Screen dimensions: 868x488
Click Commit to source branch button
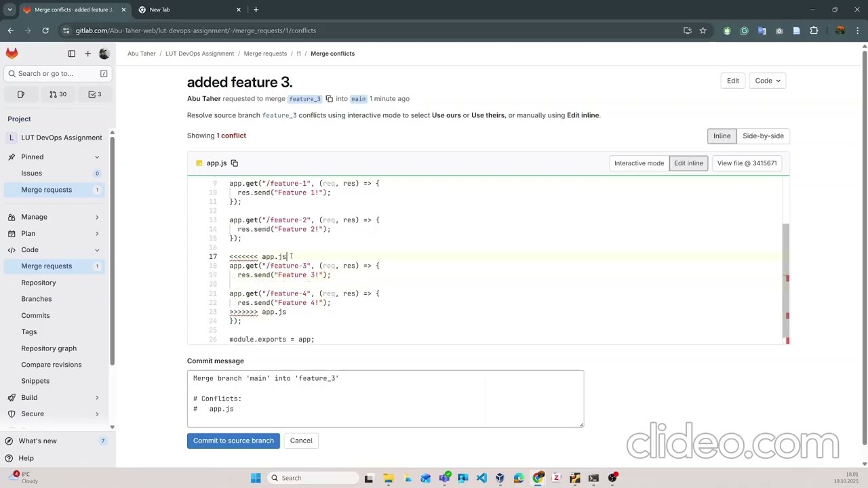click(x=233, y=441)
